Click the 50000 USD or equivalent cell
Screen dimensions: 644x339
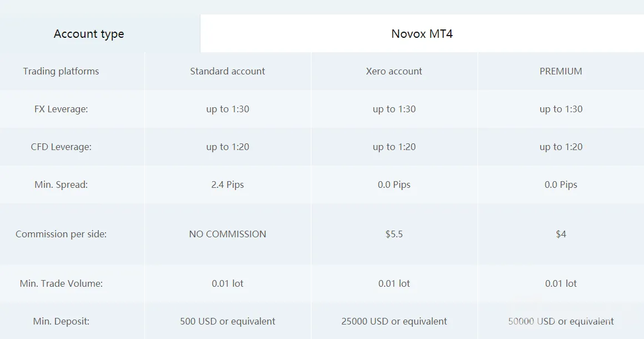[561, 321]
